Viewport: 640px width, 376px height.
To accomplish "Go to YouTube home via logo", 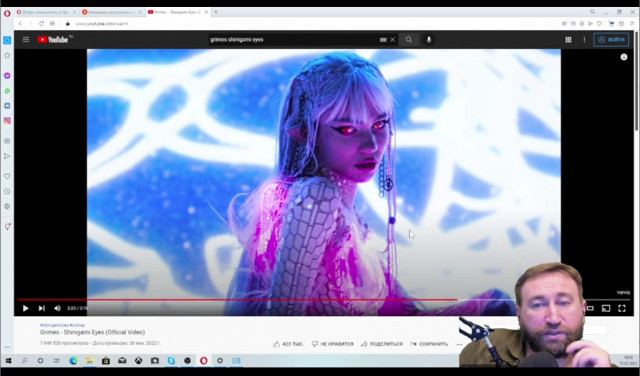I will [x=53, y=40].
